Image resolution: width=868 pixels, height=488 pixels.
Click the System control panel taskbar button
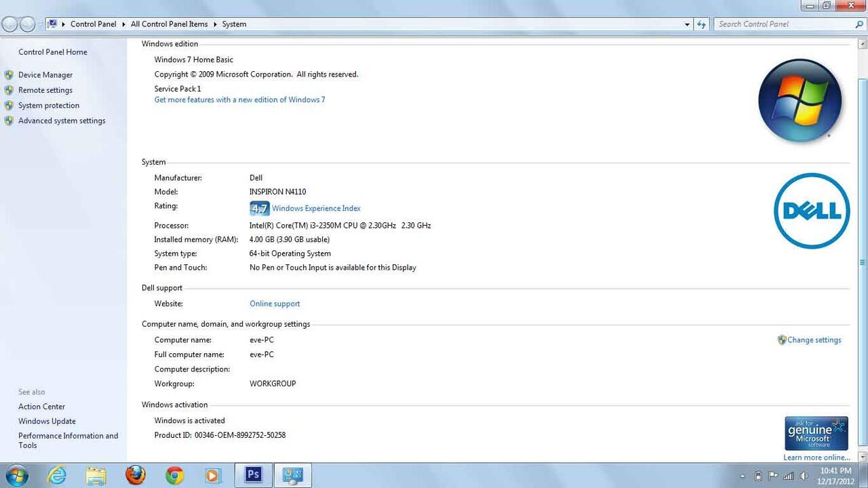[292, 475]
